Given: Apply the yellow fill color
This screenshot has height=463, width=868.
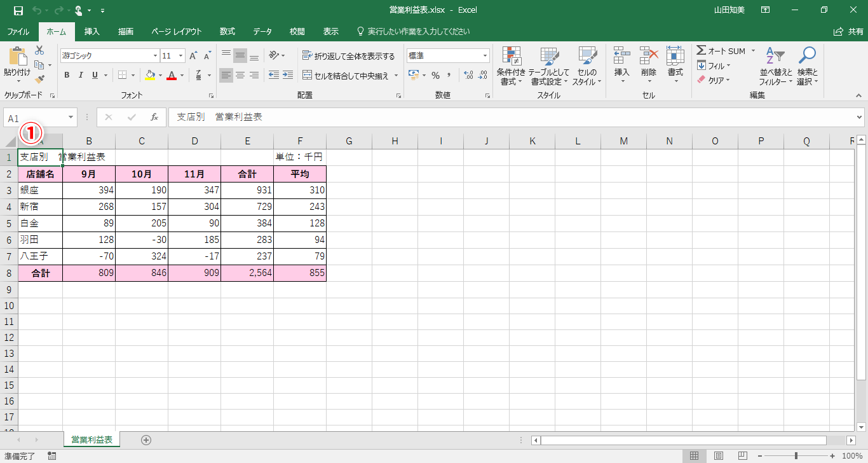Looking at the screenshot, I should coord(150,75).
